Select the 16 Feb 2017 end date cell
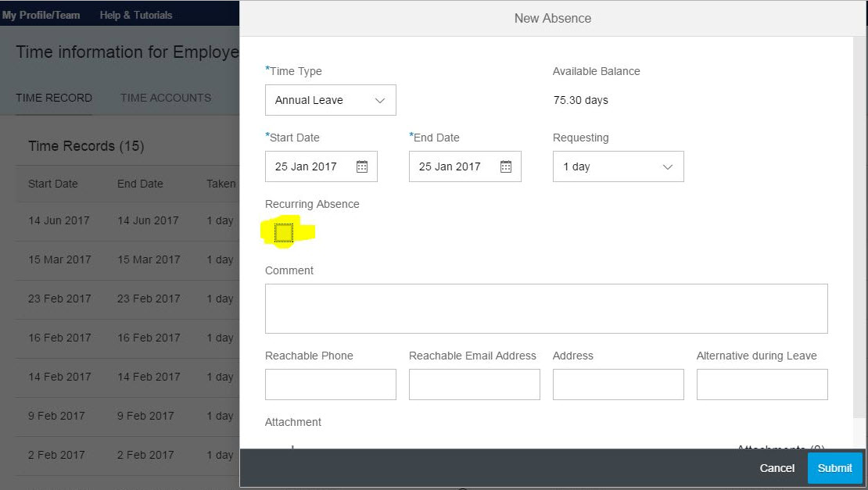This screenshot has height=490, width=868. click(x=149, y=338)
